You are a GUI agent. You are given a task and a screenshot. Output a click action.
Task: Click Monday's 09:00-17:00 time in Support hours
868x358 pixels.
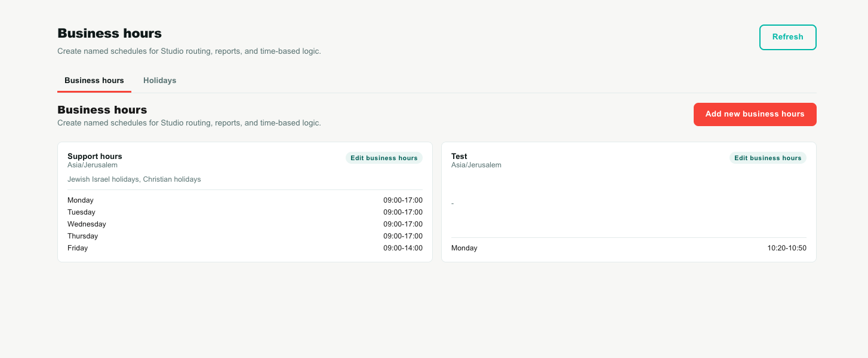tap(403, 200)
